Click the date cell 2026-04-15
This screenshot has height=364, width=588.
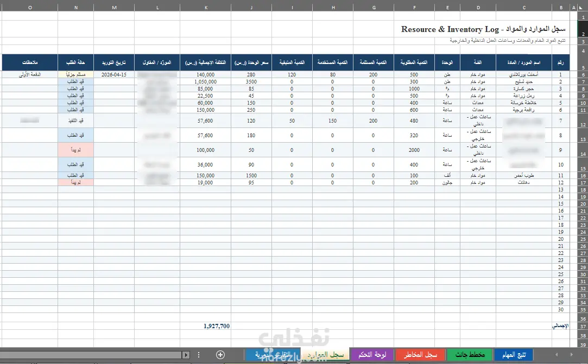(x=114, y=75)
